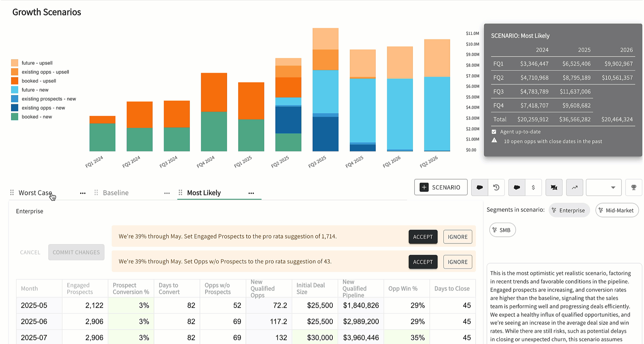Click the drag handle beside Most Likely
The height and width of the screenshot is (344, 644).
(180, 193)
